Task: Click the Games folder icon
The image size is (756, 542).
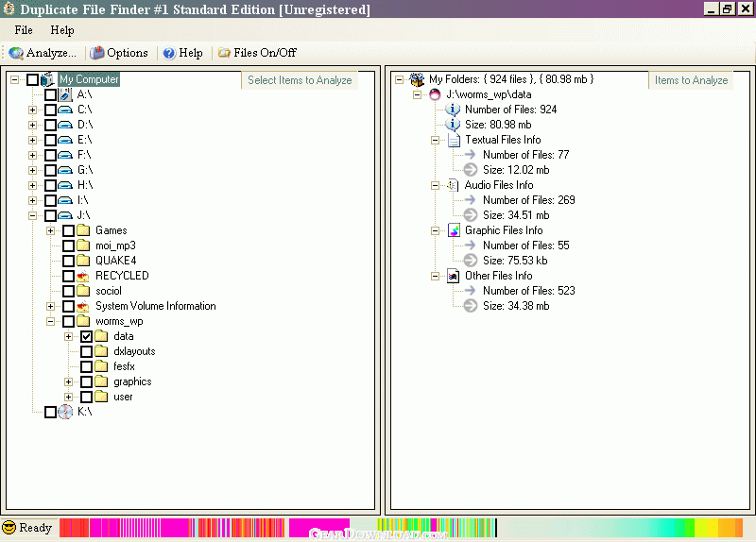Action: [x=83, y=230]
